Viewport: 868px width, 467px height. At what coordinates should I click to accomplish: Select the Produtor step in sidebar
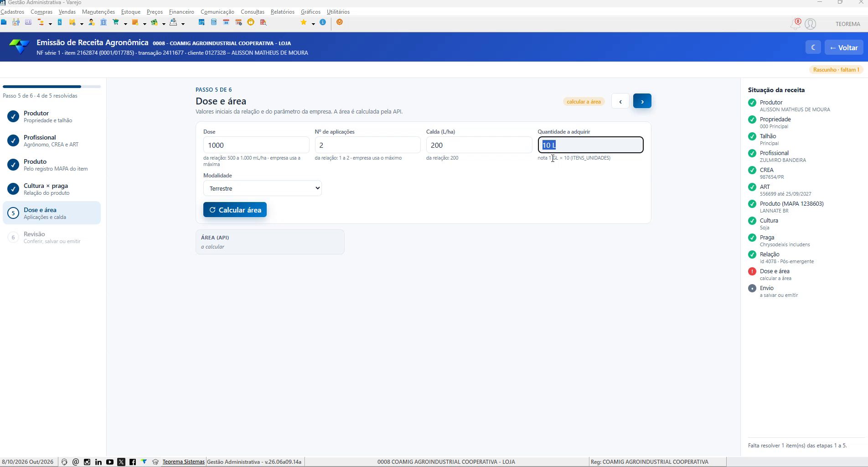coord(52,116)
